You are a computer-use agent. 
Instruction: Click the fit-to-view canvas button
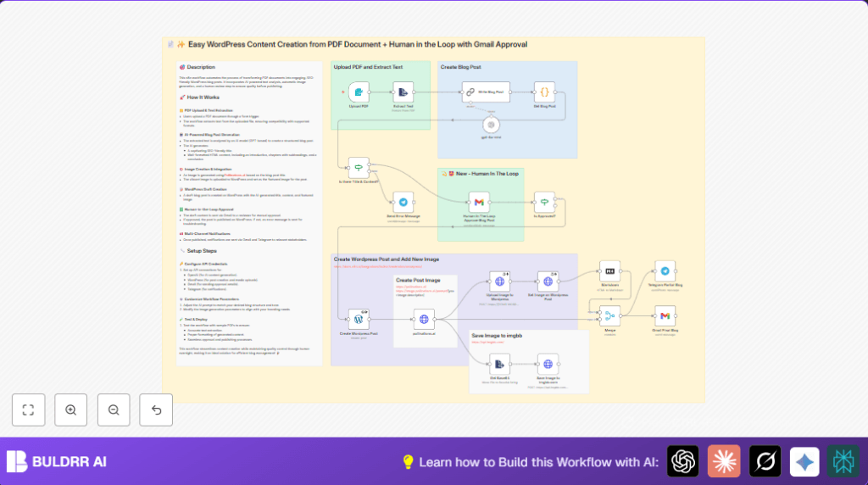[28, 410]
